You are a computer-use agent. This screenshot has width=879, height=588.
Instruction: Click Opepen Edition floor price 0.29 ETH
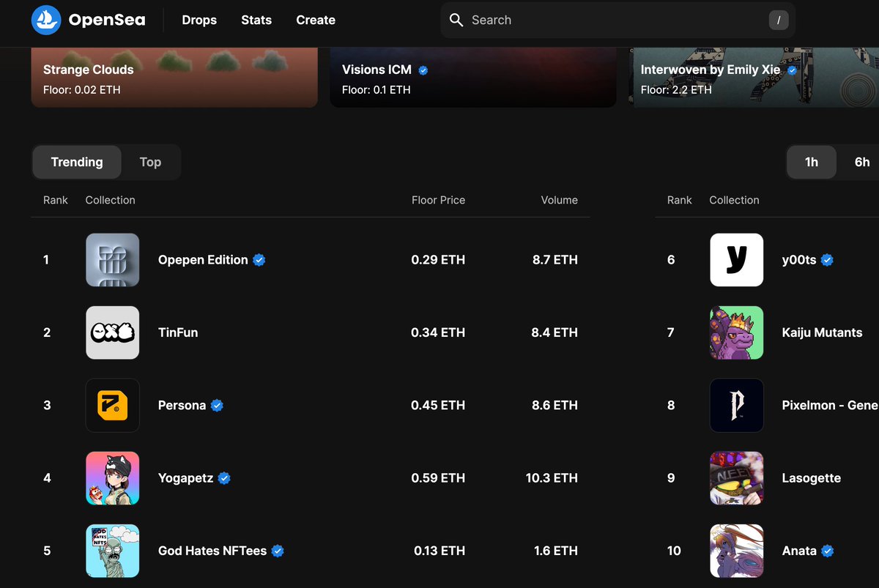click(438, 260)
